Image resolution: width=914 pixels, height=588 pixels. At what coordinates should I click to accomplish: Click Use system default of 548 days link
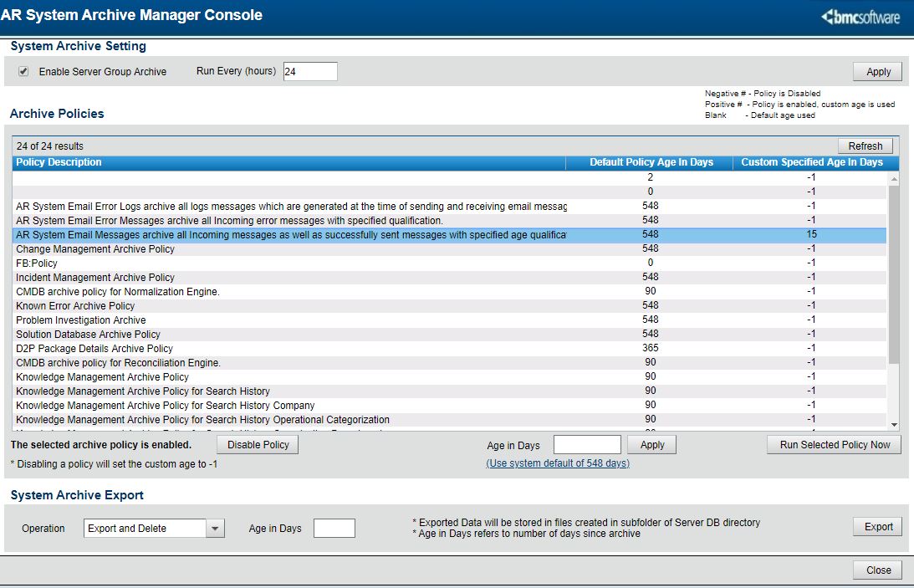(558, 463)
